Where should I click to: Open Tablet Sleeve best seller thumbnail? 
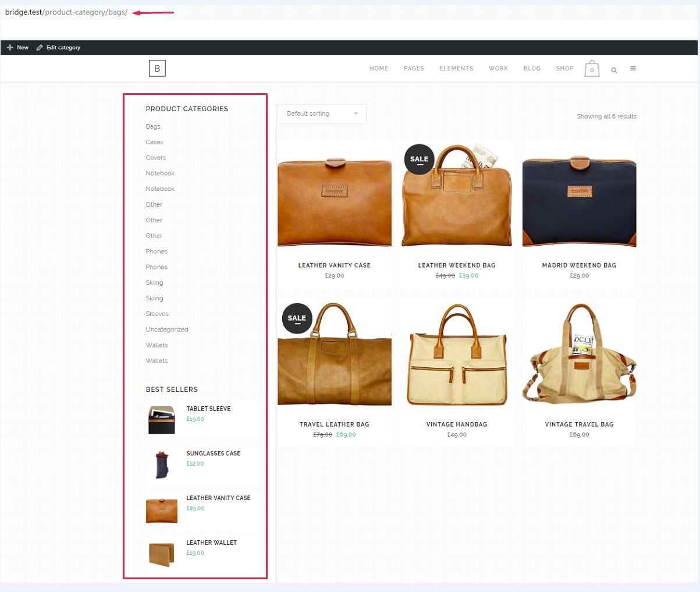coord(162,420)
